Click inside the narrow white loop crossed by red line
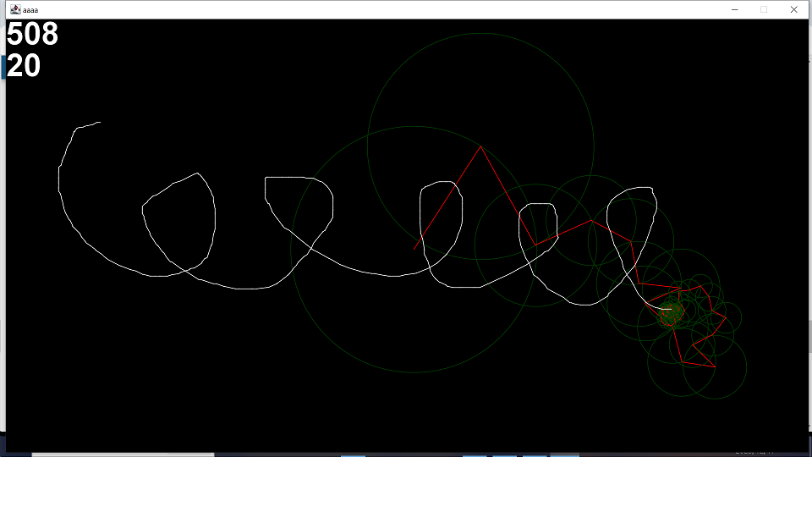Viewport: 812px width, 512px height. 442,217
